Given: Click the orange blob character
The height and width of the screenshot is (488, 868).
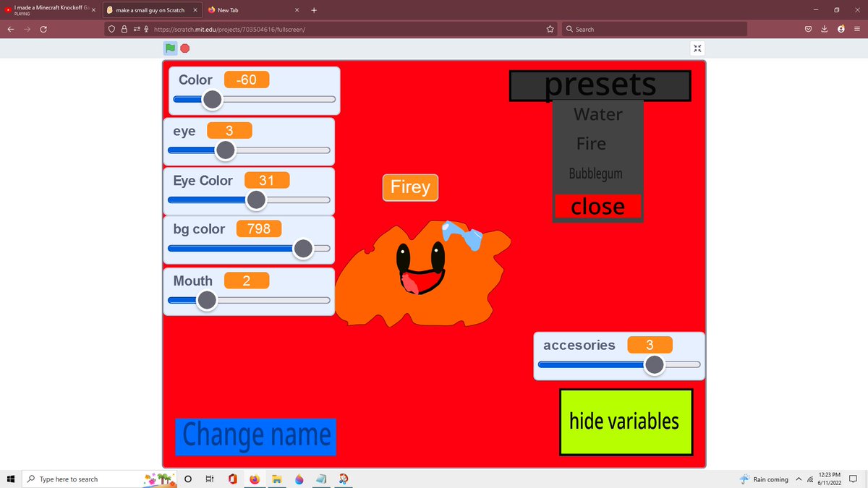Looking at the screenshot, I should coord(422,275).
